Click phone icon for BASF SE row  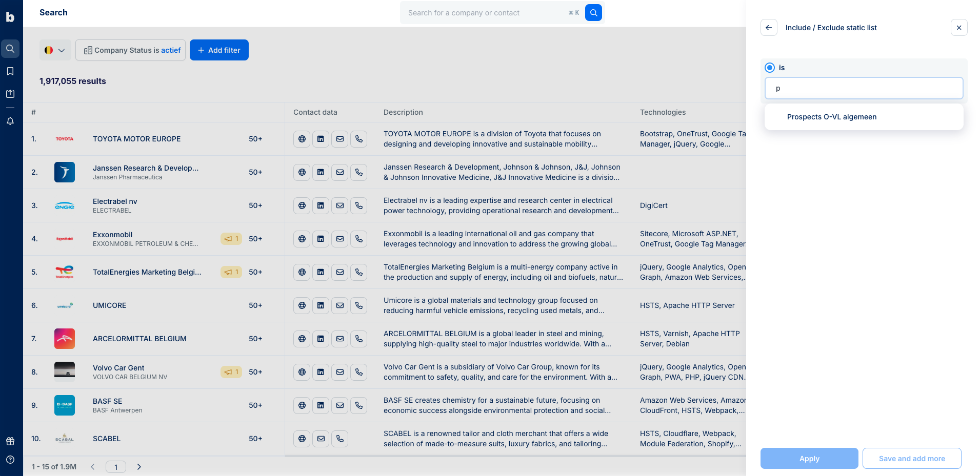tap(359, 405)
